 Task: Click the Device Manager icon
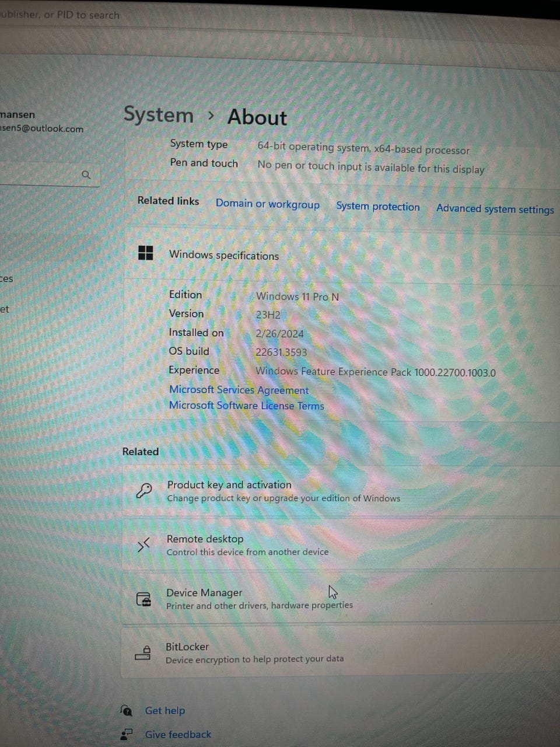[143, 599]
